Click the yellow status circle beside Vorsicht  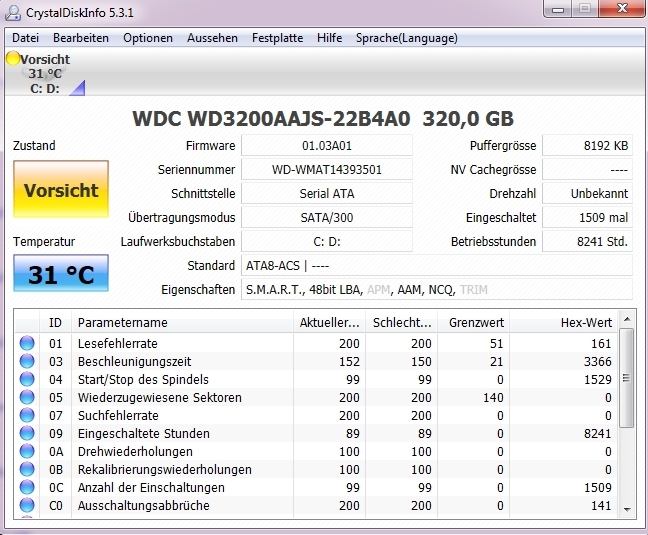click(x=13, y=58)
